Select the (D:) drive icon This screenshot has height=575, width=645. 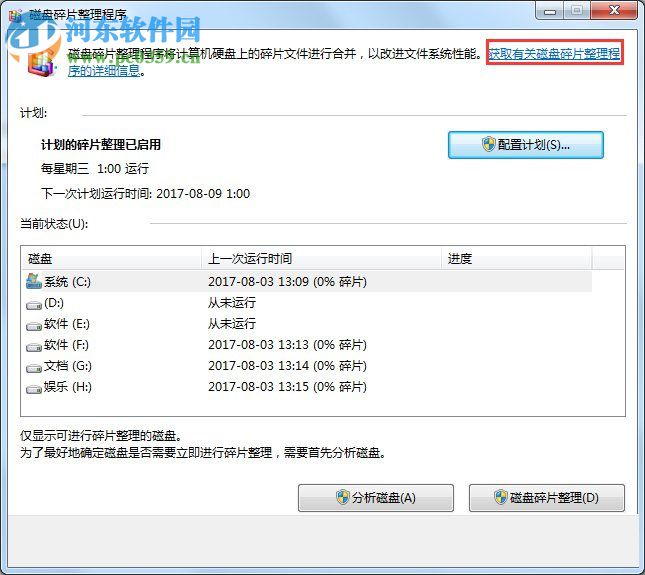34,305
